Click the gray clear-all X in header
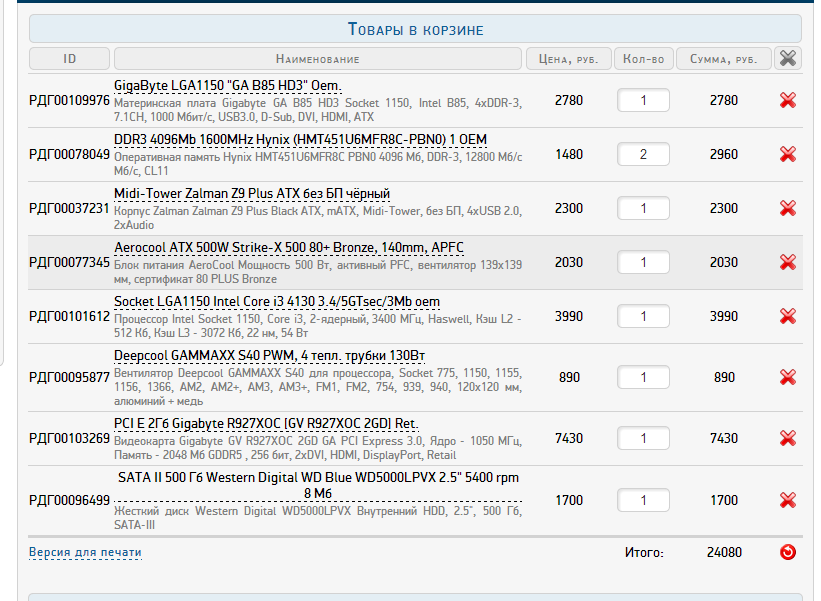821x601 pixels. [787, 58]
